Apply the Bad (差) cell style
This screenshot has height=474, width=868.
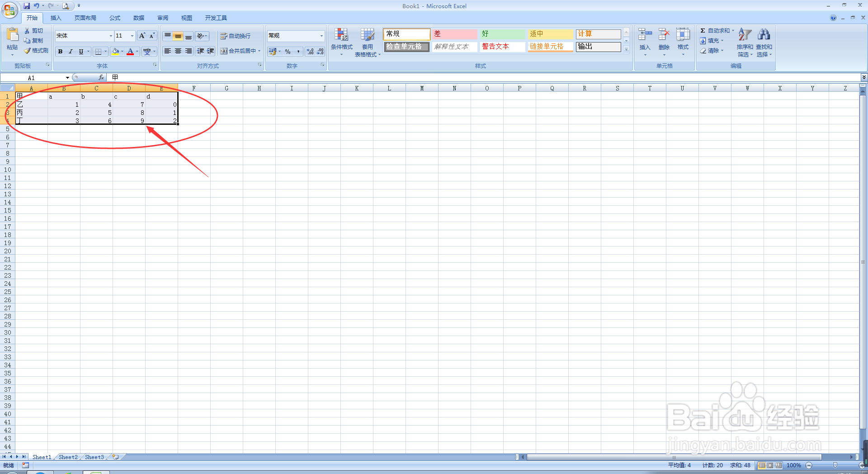coord(454,34)
